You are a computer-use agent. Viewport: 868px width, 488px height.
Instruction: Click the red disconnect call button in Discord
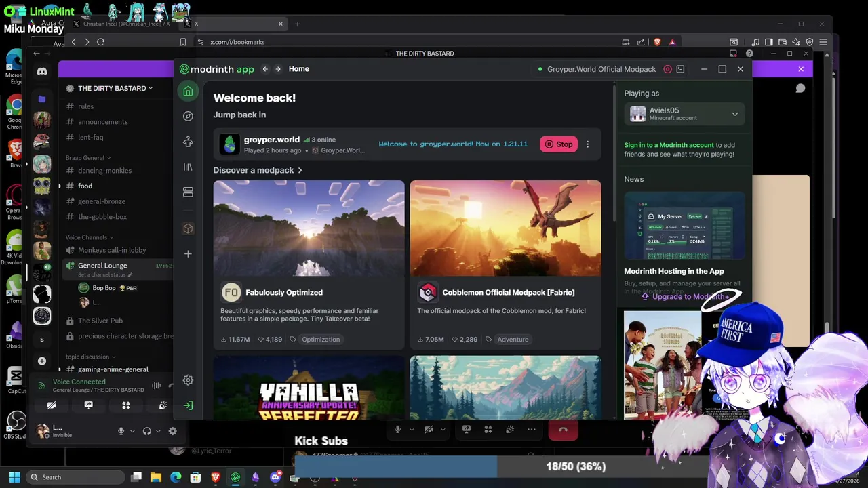point(563,430)
